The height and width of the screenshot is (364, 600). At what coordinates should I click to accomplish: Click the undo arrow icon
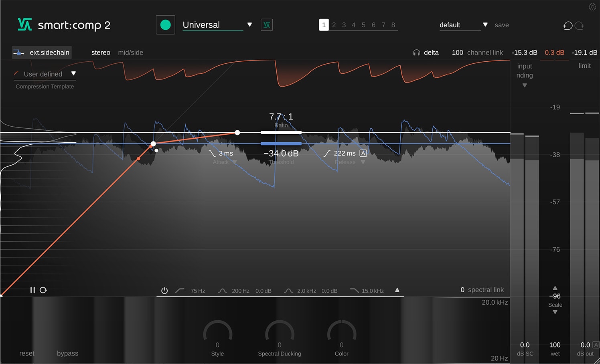click(568, 25)
